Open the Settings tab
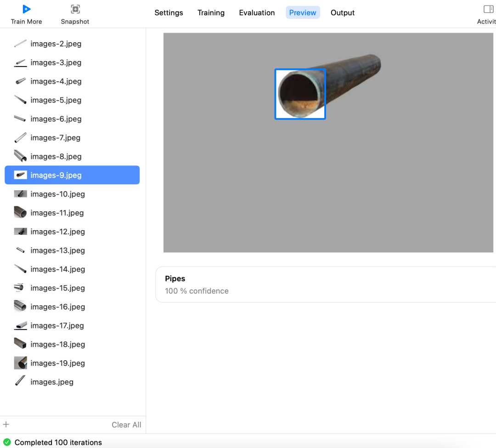Viewport: 496px width, 448px height. [169, 13]
